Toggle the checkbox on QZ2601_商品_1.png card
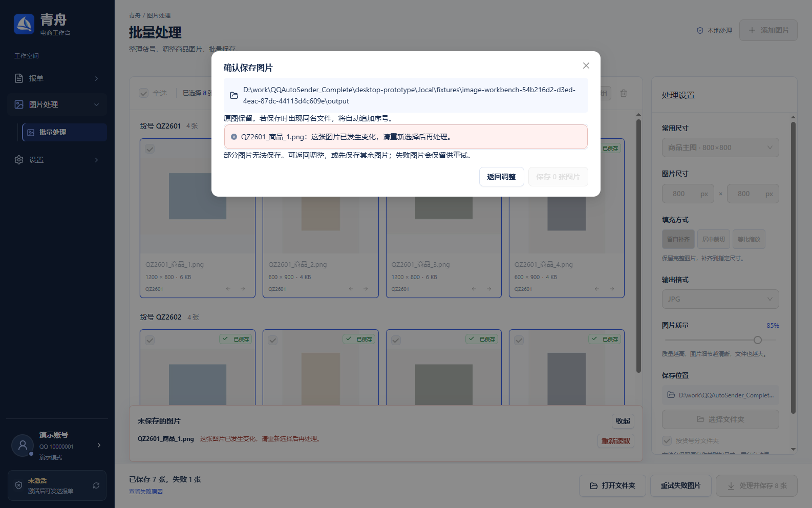 click(150, 149)
